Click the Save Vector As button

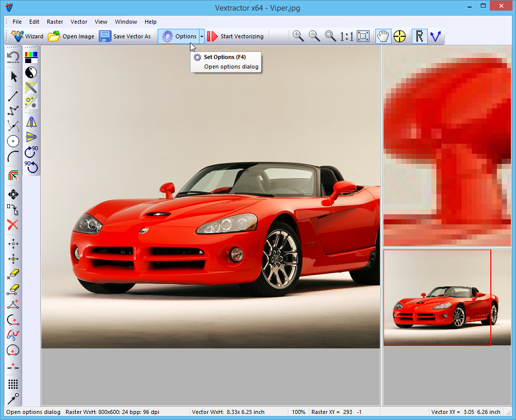click(x=125, y=36)
